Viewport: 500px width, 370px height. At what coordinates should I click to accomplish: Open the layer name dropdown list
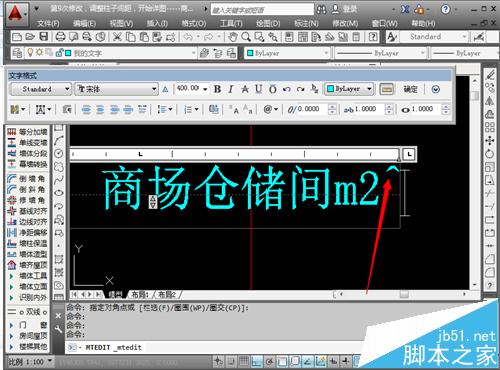(194, 53)
